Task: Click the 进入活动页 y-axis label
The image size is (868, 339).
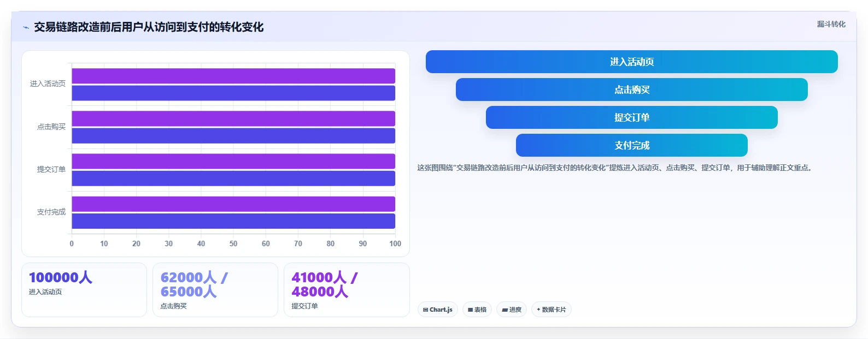Action: click(48, 84)
